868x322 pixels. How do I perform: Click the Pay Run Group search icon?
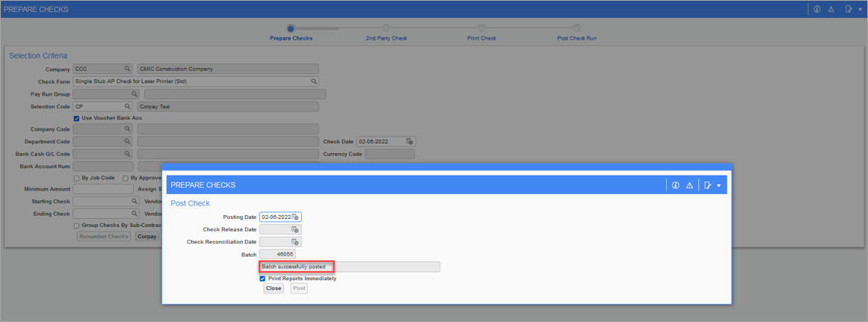pyautogui.click(x=135, y=94)
